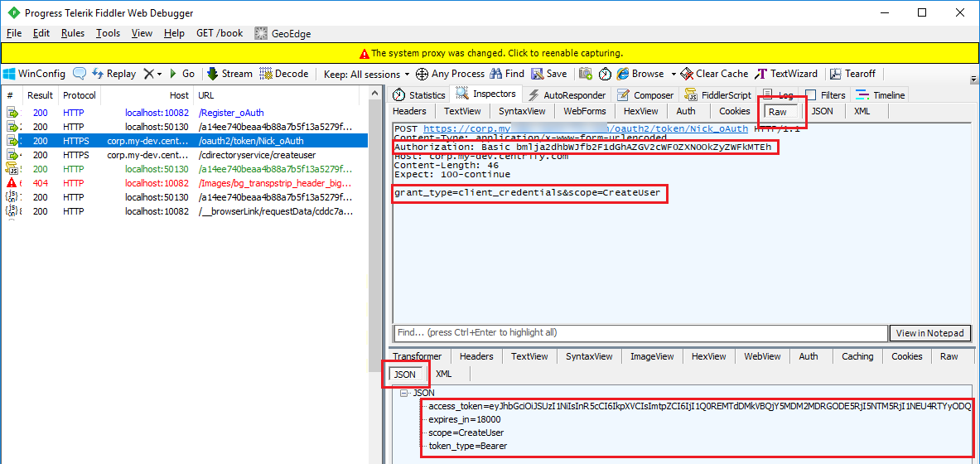Open Find sessions tool
The height and width of the screenshot is (464, 980).
(507, 74)
